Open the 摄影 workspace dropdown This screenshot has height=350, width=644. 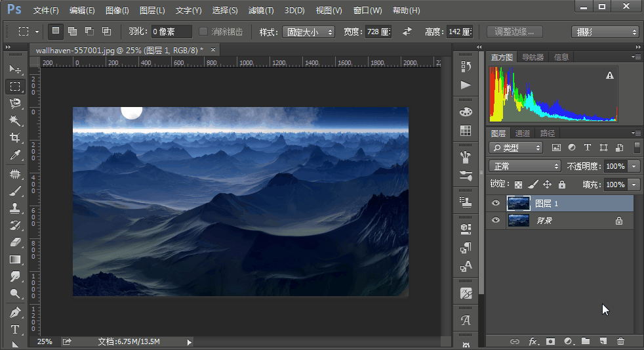[605, 32]
